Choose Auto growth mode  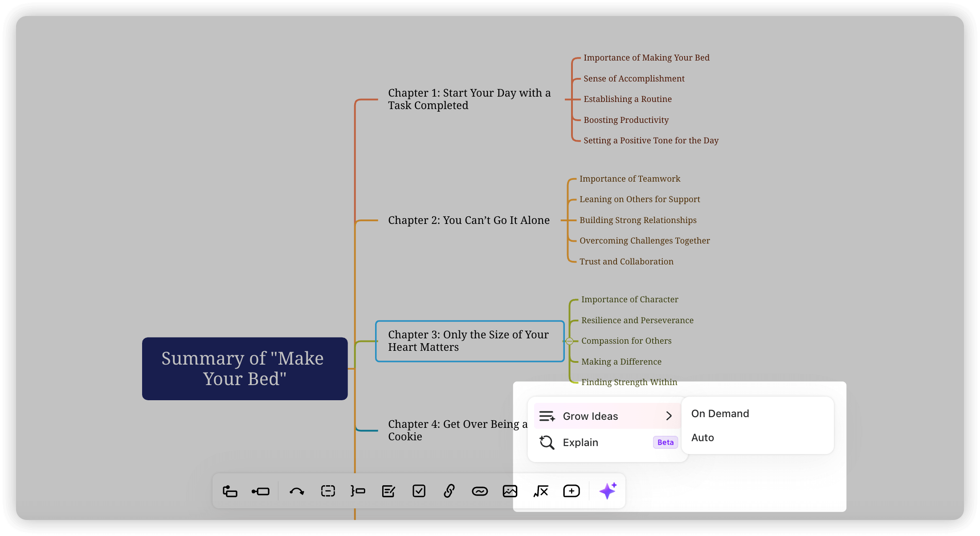(702, 437)
